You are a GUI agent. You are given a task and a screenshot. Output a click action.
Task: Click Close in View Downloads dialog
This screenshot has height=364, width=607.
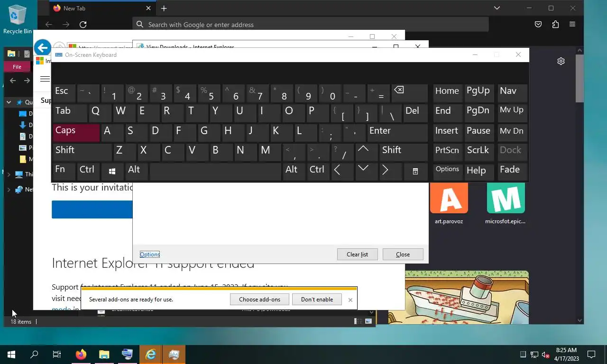click(x=403, y=255)
